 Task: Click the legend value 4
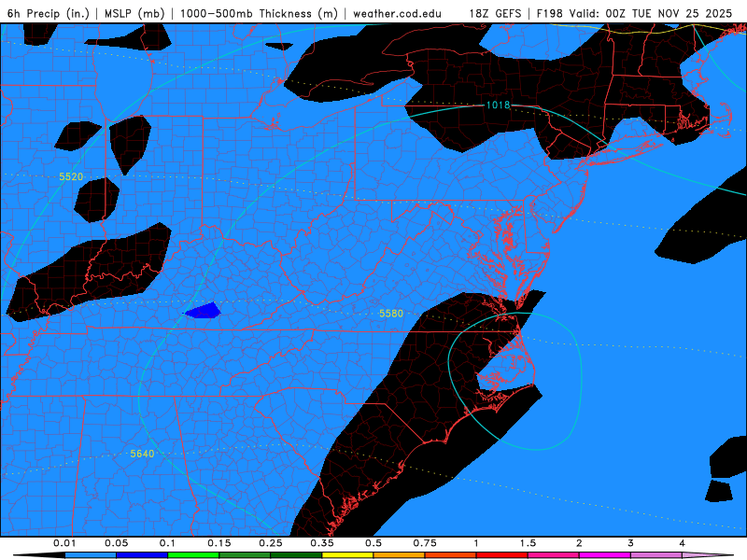click(x=683, y=543)
